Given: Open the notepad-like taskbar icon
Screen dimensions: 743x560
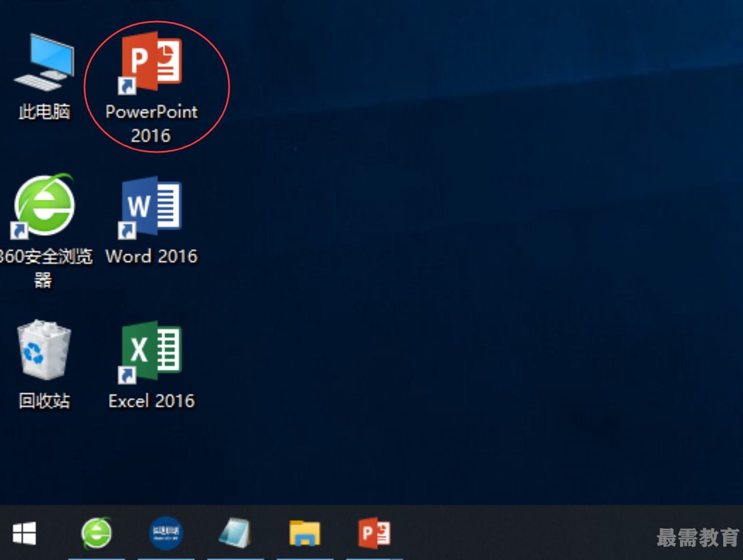Looking at the screenshot, I should pyautogui.click(x=235, y=533).
